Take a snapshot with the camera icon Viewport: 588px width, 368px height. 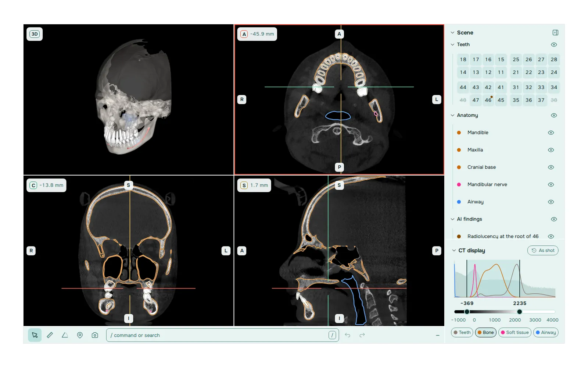[95, 335]
